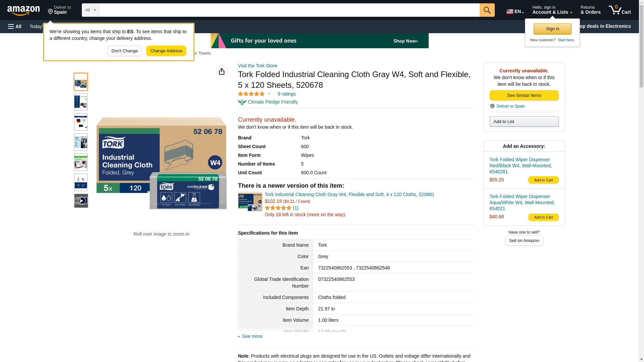Image resolution: width=644 pixels, height=362 pixels.
Task: Play the product video thumbnail
Action: [81, 201]
